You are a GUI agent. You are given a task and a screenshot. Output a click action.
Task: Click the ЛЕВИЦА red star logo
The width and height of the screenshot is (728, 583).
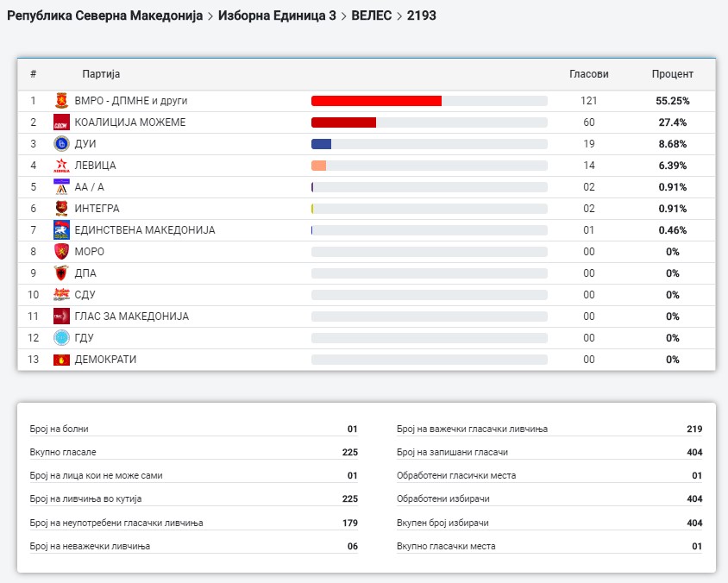pos(61,166)
